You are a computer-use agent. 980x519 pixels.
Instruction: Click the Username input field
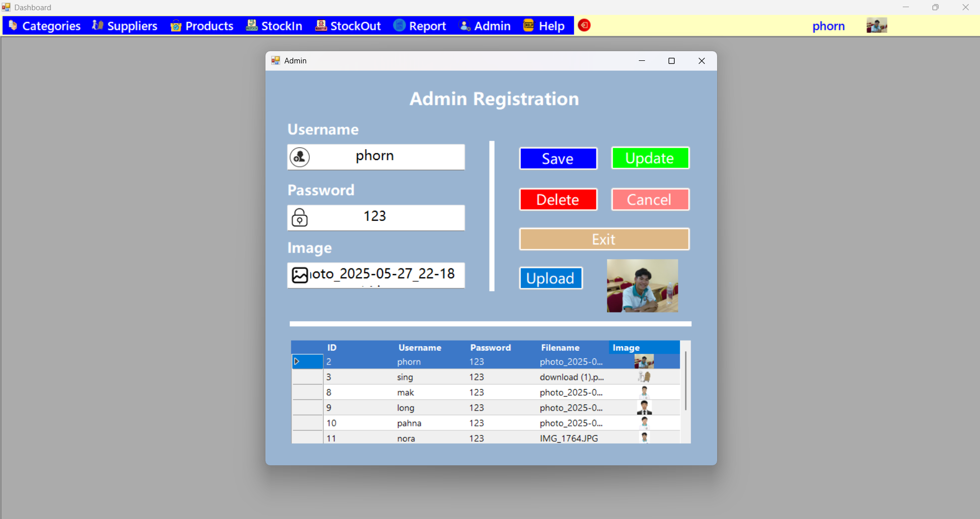pos(376,156)
